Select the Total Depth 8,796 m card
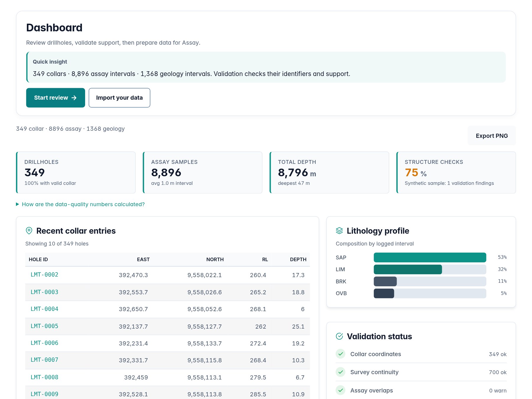Screen dimensions: 532x399 329,172
